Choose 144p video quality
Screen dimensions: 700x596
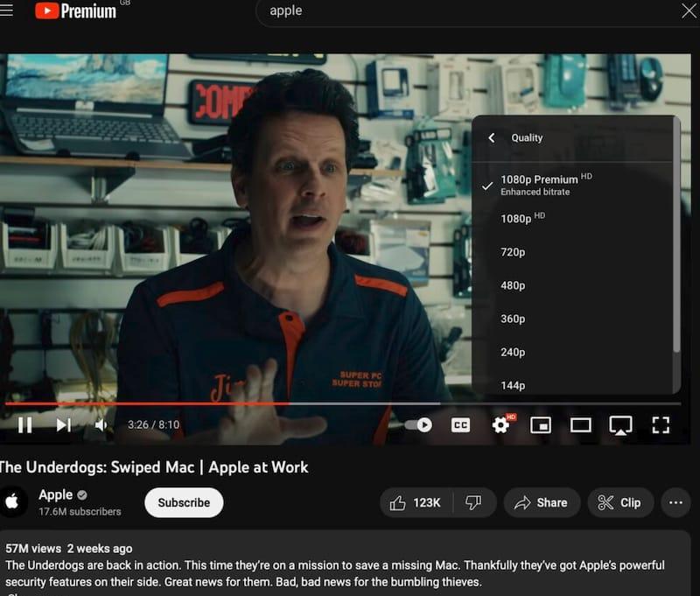(x=573, y=385)
